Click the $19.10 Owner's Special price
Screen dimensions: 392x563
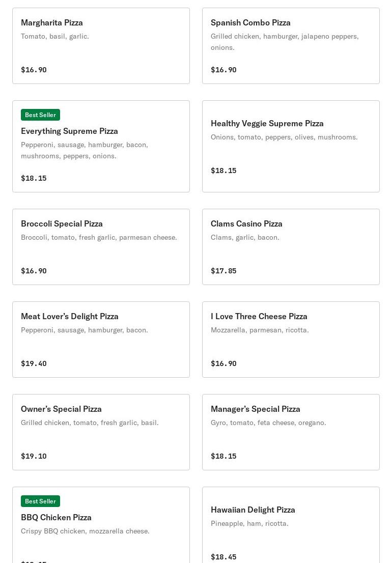click(x=34, y=456)
